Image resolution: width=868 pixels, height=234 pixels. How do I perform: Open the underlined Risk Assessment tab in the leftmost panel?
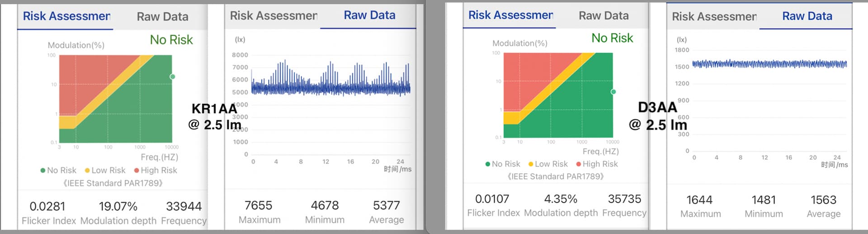click(66, 16)
